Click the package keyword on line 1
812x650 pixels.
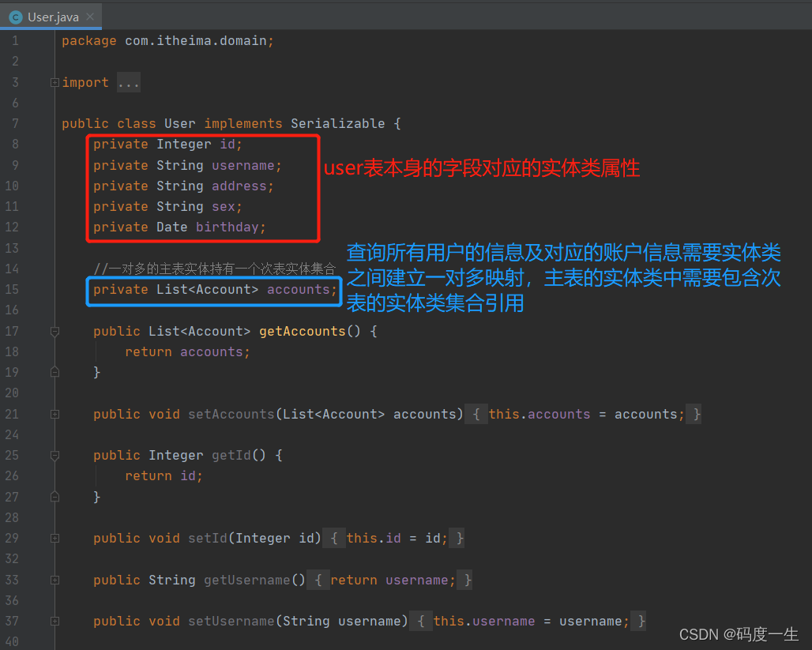89,41
